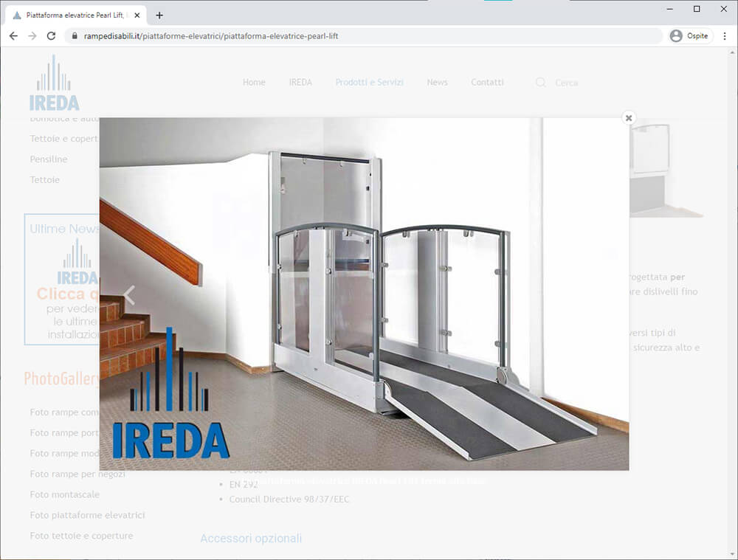Click EN 292 list item
Viewport: 738px width, 560px height.
coord(244,485)
